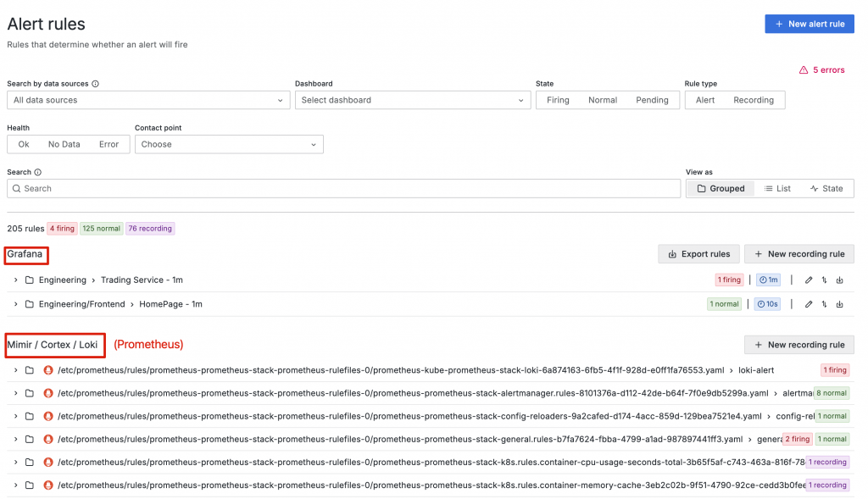The image size is (868, 499).
Task: Filter state by Pending
Action: coord(652,100)
